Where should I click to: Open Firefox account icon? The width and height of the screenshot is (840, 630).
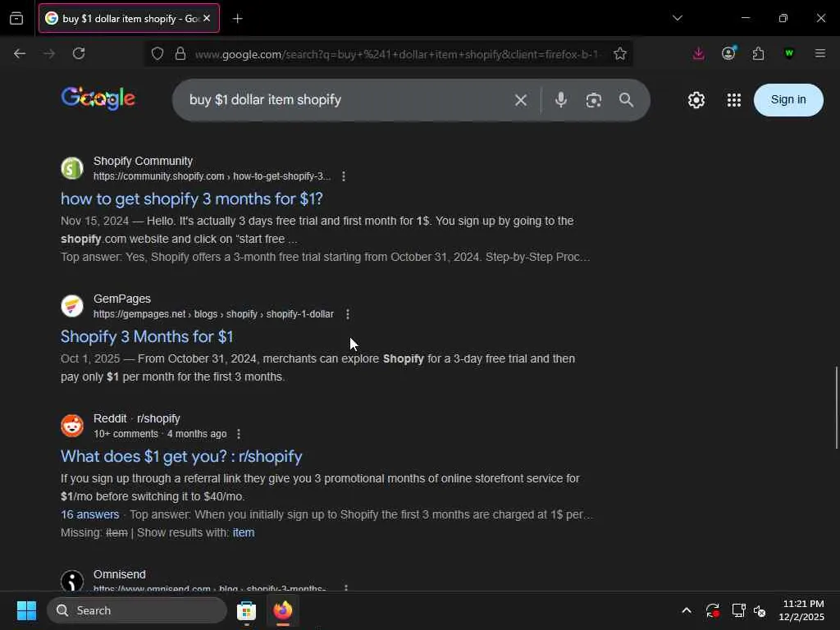click(x=728, y=53)
